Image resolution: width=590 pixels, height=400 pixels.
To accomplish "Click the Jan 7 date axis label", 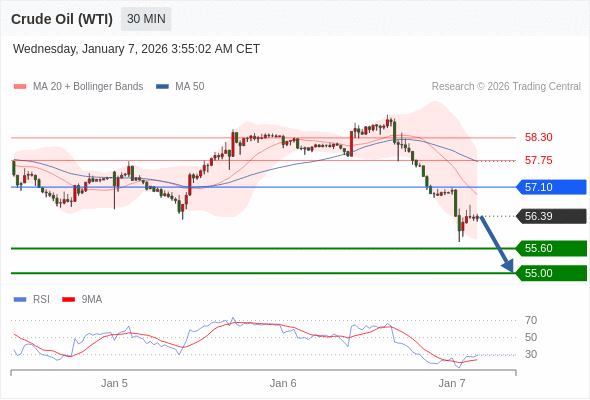I will click(452, 383).
